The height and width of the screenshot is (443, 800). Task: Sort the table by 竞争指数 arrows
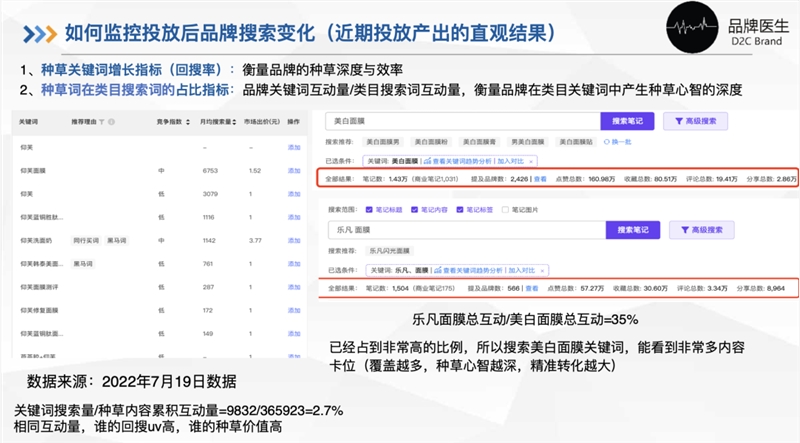point(188,122)
